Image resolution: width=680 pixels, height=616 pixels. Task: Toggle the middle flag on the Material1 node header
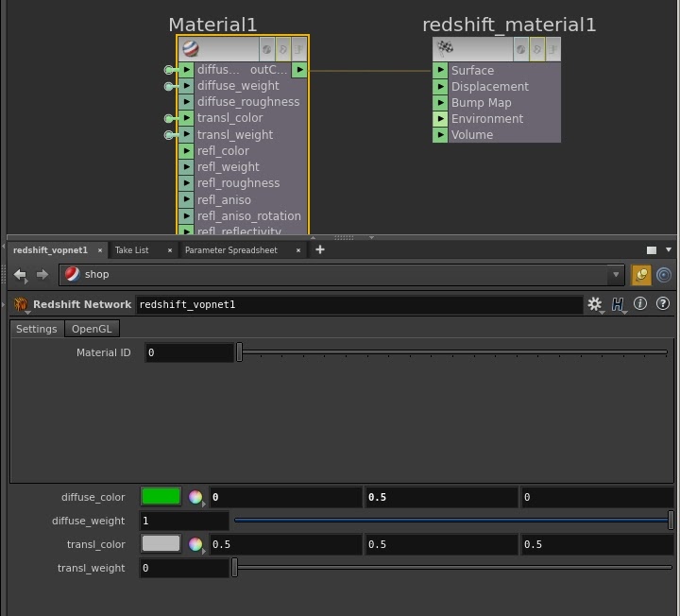tap(282, 49)
